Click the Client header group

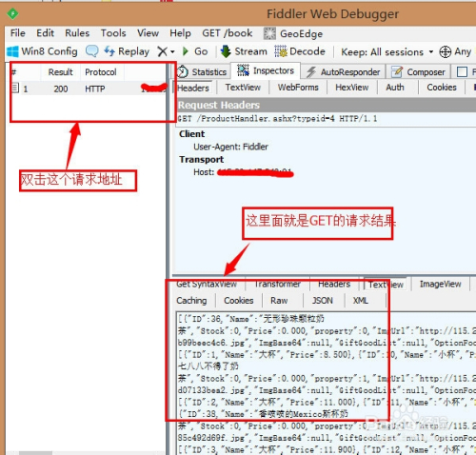click(192, 134)
